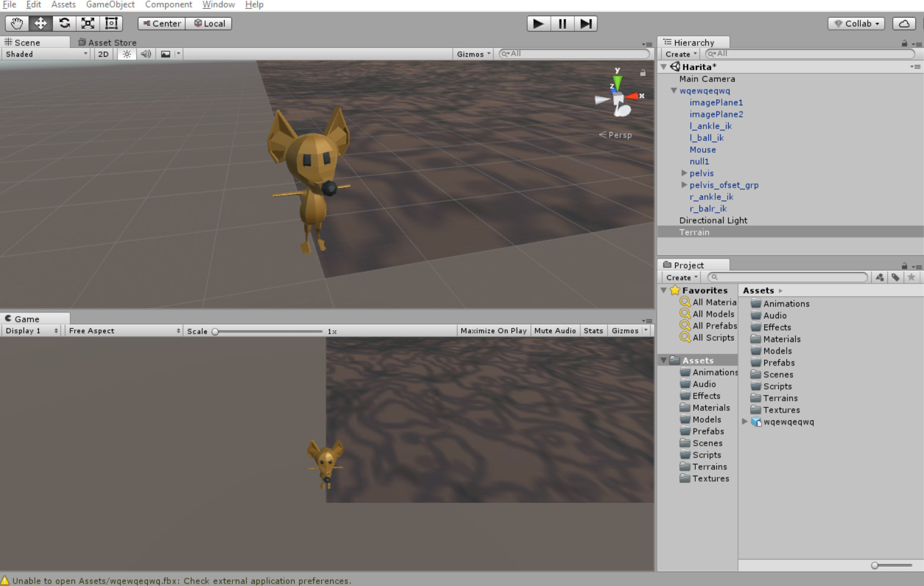Screen dimensions: 924x586
Task: Click the Maximize On Play button
Action: (493, 330)
